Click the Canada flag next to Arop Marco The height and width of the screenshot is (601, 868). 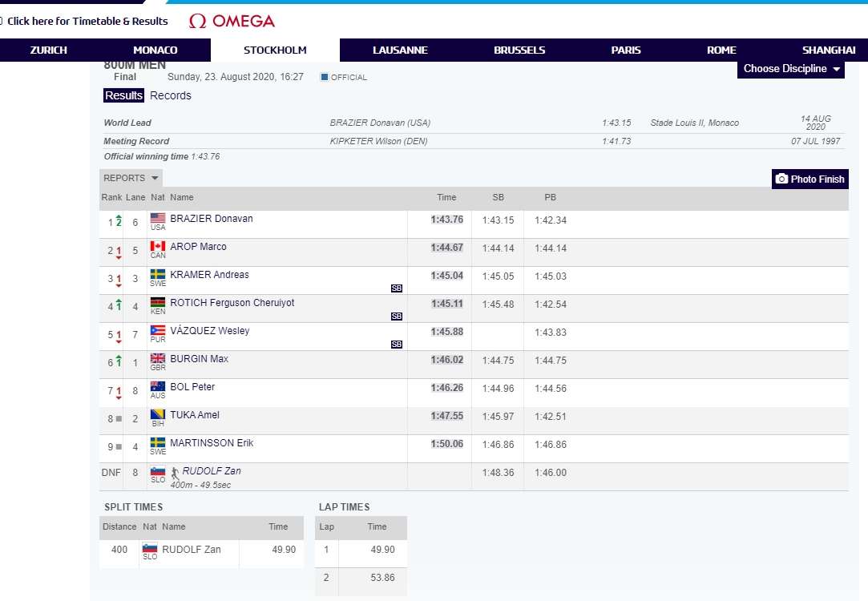click(158, 246)
